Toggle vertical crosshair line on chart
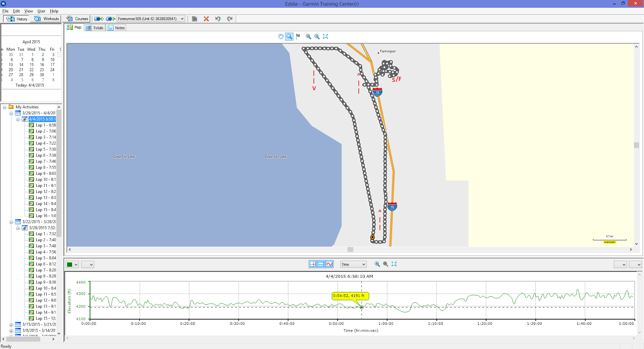 [313, 264]
